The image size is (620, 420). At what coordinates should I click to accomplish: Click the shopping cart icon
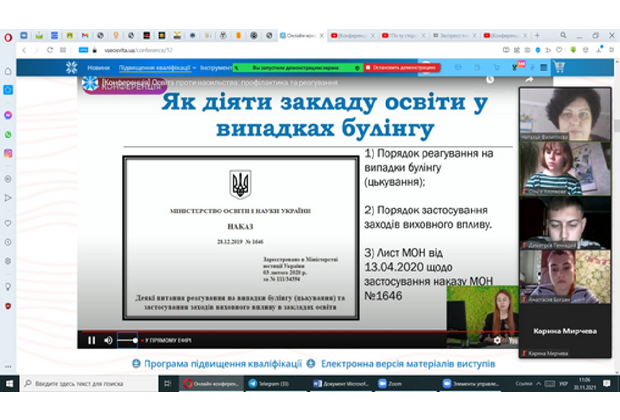559,68
